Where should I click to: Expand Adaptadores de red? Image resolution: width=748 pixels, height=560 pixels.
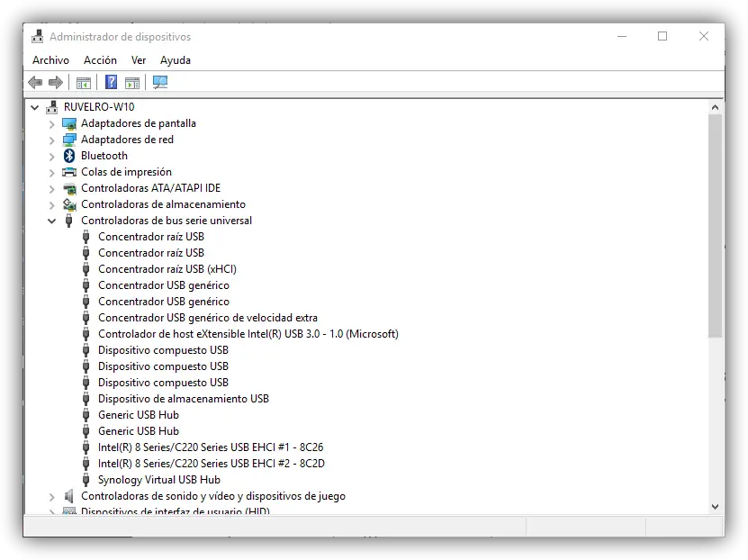(52, 140)
